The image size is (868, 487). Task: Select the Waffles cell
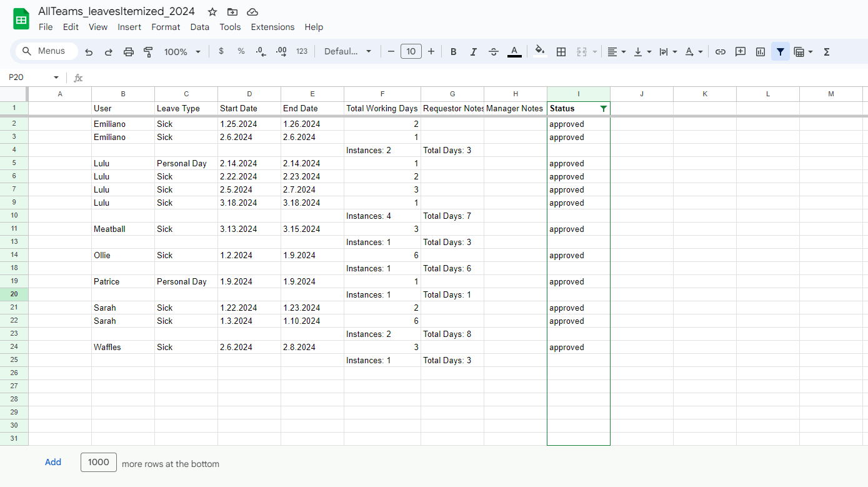coord(123,347)
